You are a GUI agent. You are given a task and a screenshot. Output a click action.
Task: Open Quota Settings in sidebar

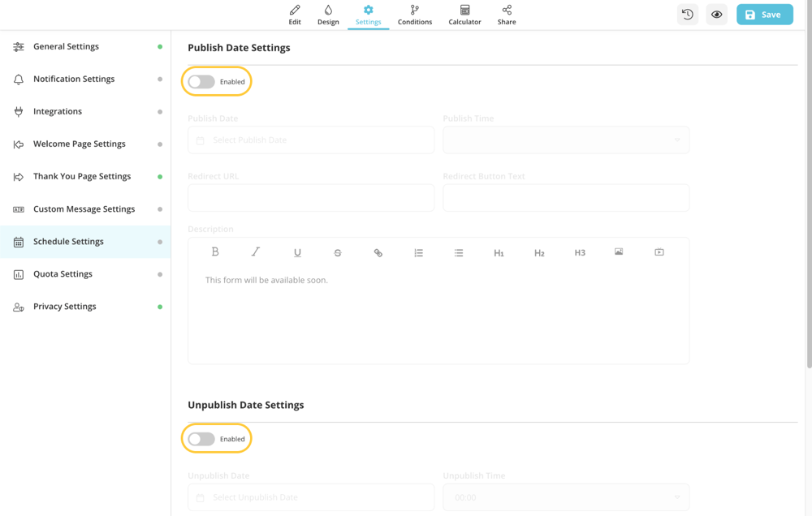(63, 274)
